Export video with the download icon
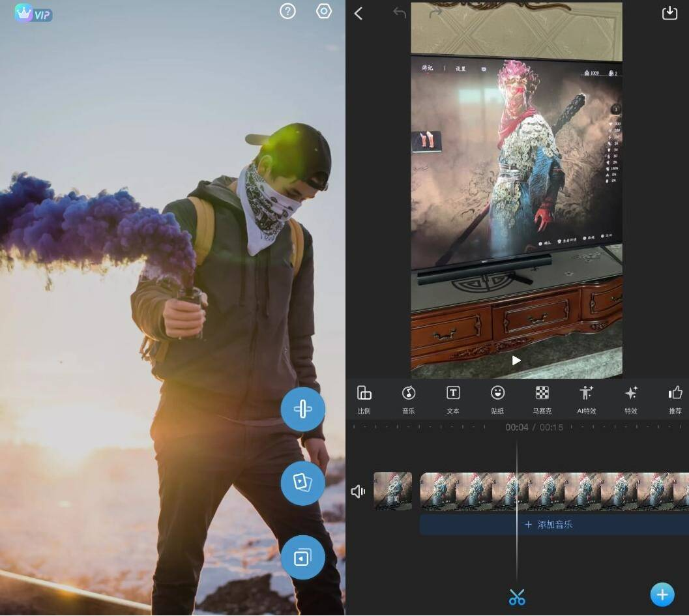689x616 pixels. pos(669,13)
